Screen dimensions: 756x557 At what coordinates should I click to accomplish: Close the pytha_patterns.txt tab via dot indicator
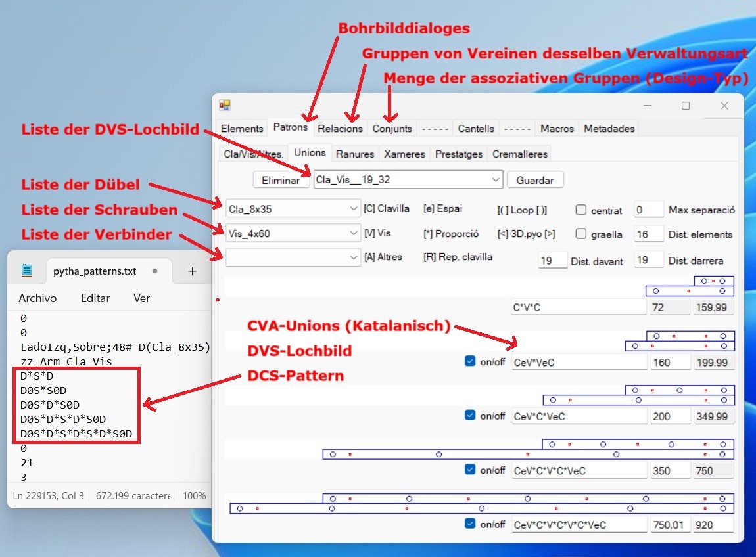pos(154,271)
